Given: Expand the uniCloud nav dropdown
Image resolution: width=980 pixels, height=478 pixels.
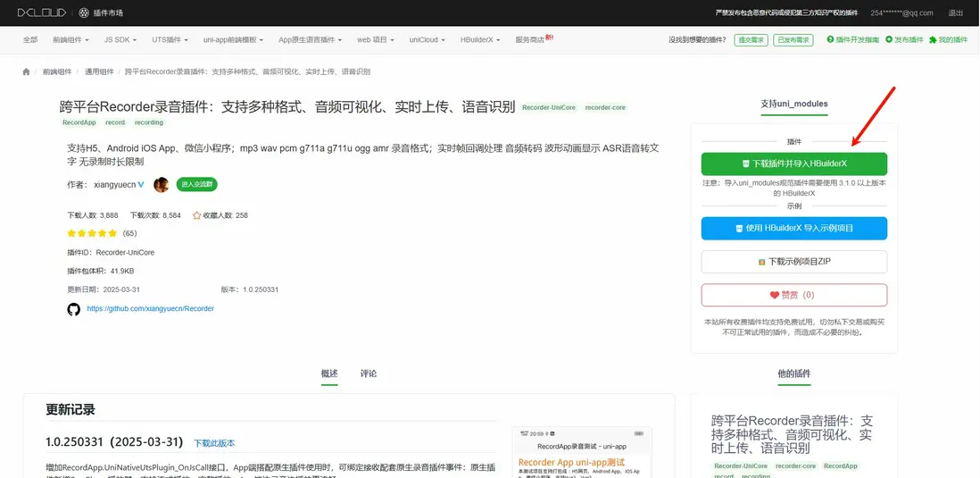Looking at the screenshot, I should click(427, 39).
